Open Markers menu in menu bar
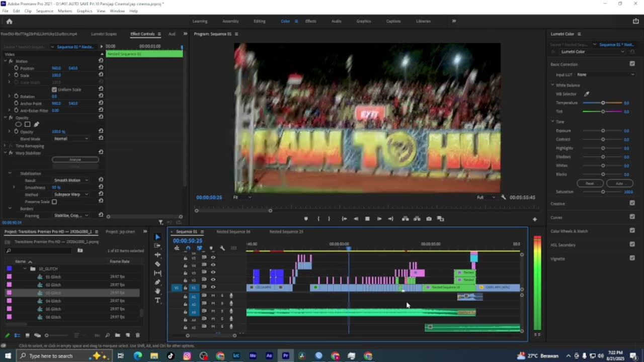 65,11
